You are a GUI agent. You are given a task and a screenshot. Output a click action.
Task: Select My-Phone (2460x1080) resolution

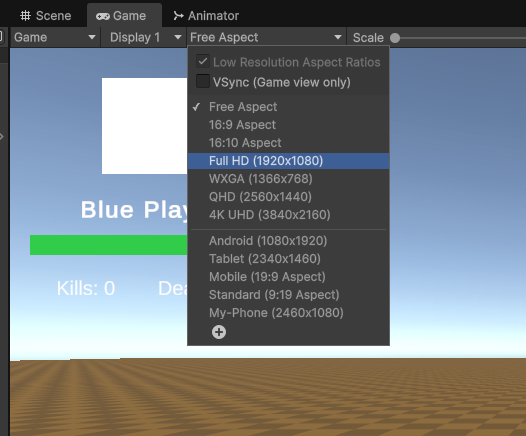click(x=288, y=313)
